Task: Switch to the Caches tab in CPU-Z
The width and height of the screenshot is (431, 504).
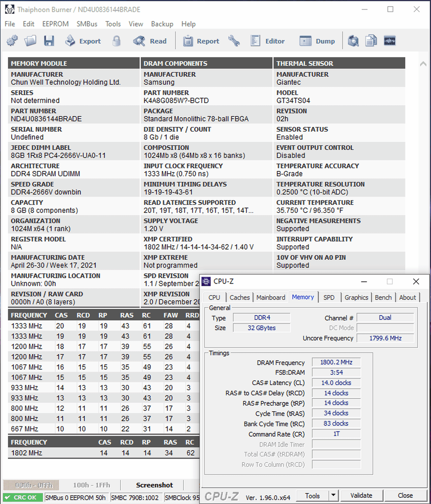Action: (239, 297)
